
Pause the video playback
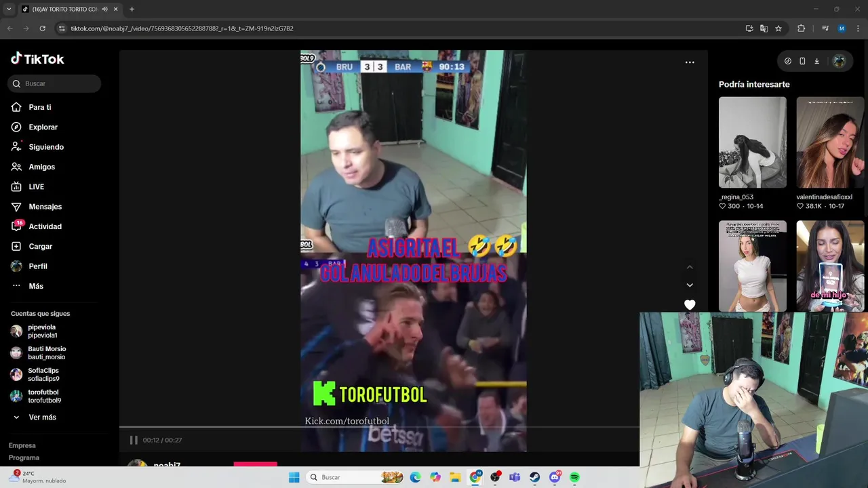coord(134,440)
